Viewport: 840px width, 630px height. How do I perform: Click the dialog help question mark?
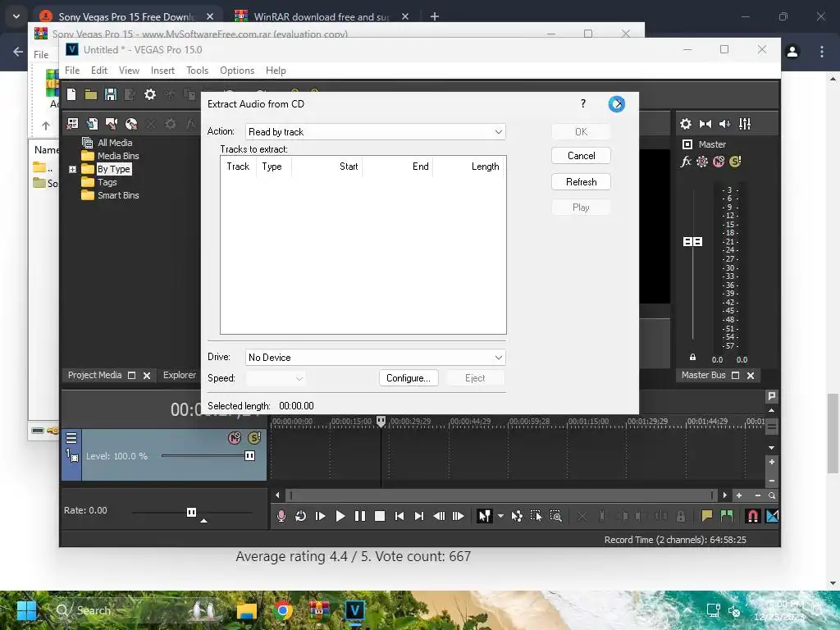pyautogui.click(x=583, y=103)
